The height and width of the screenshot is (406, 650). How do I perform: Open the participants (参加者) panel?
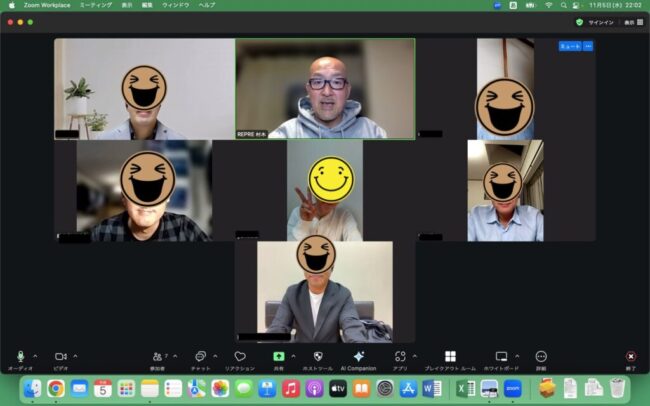[x=157, y=357]
